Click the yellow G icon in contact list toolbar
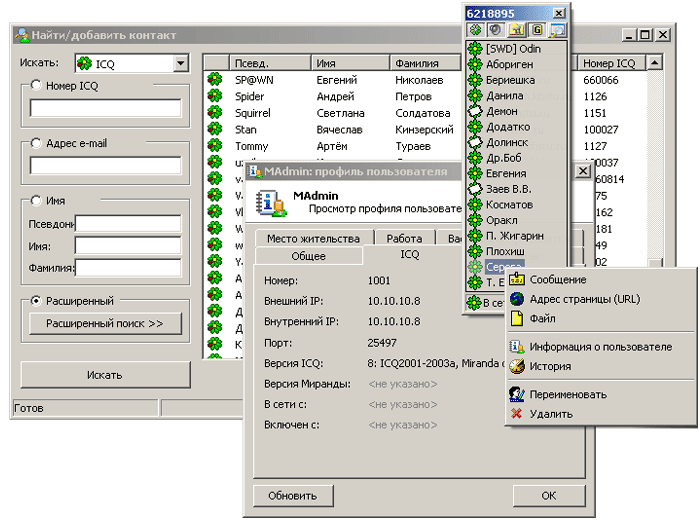 pos(536,30)
